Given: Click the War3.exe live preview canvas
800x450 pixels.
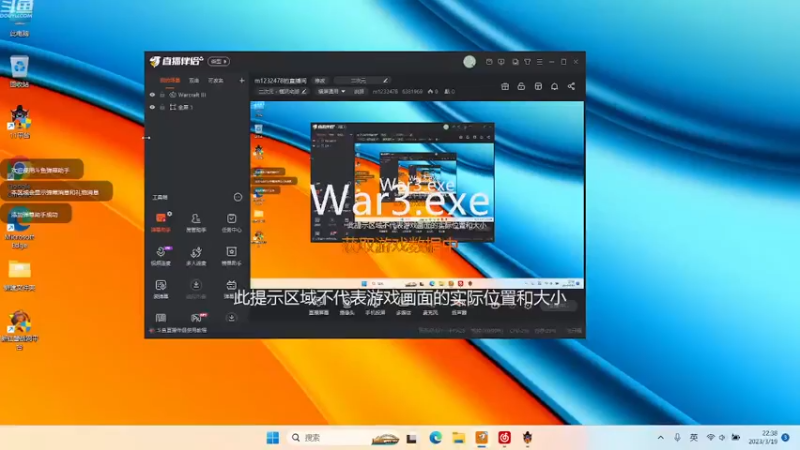Looking at the screenshot, I should pos(417,195).
